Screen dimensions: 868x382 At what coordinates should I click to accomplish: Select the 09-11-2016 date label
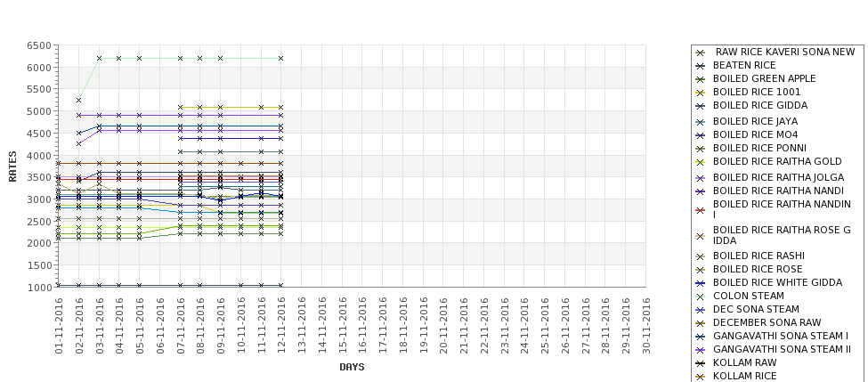tap(221, 326)
